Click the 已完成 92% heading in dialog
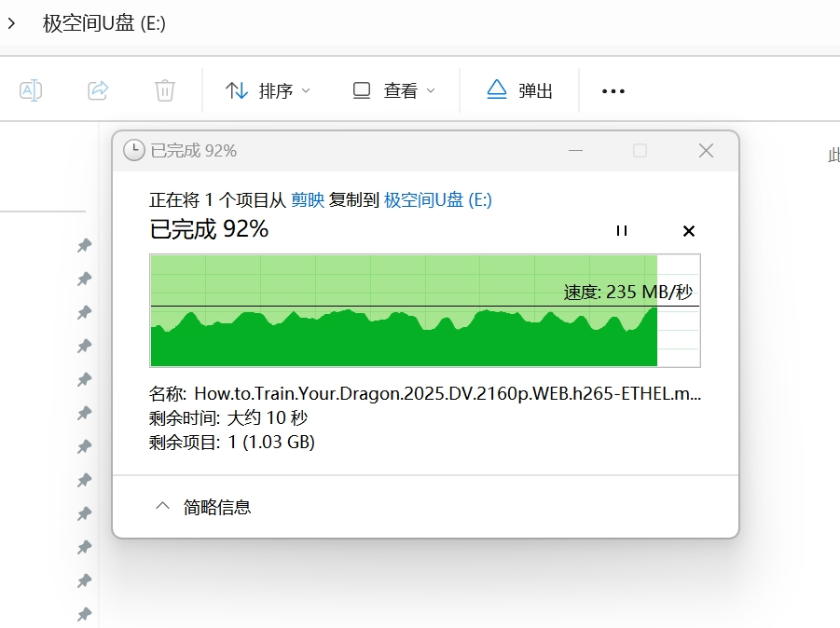The width and height of the screenshot is (840, 628). 209,229
